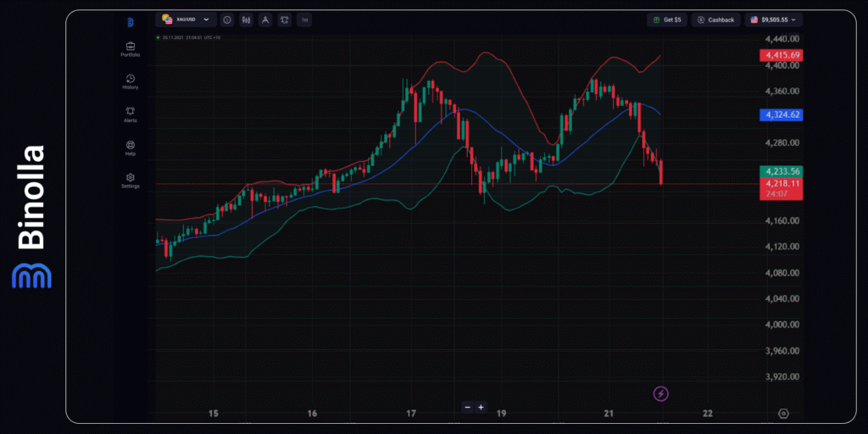The image size is (868, 434).
Task: Open the 1m timeframe selector
Action: click(304, 19)
